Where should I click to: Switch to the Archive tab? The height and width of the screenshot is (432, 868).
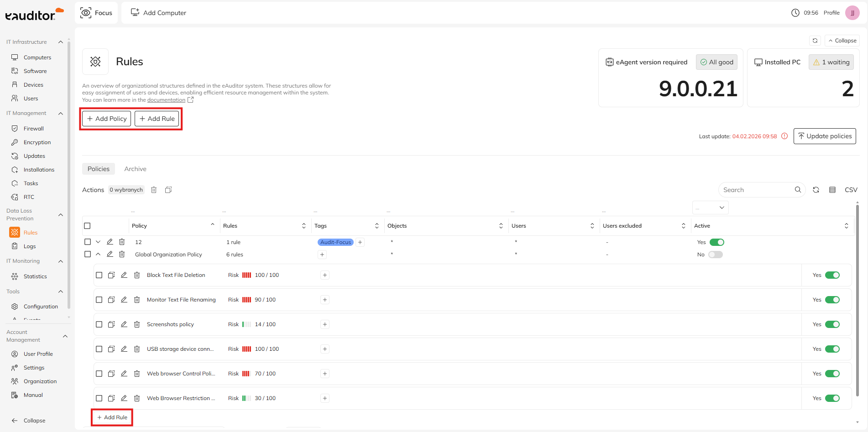(x=135, y=169)
